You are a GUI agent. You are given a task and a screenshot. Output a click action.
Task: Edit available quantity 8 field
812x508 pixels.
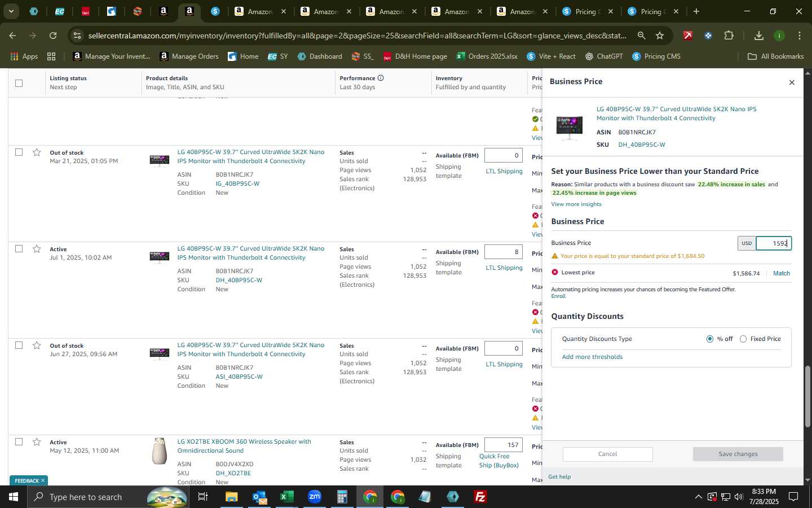pos(503,252)
